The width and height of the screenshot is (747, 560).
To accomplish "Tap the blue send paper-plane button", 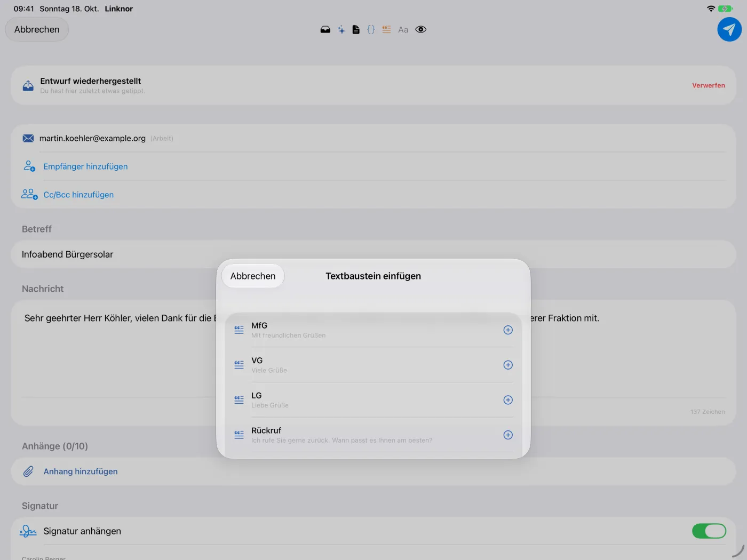I will (729, 29).
